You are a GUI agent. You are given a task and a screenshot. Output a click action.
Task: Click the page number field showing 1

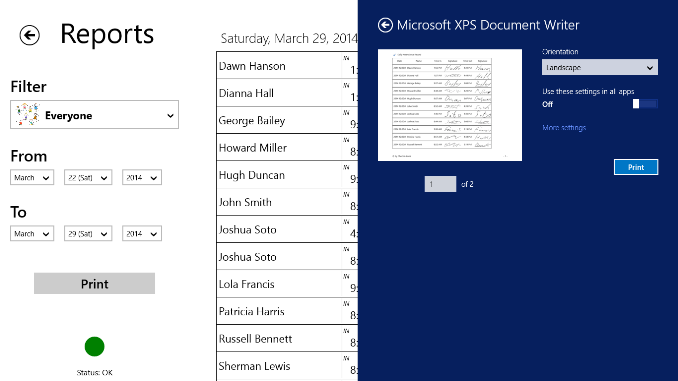click(x=440, y=184)
